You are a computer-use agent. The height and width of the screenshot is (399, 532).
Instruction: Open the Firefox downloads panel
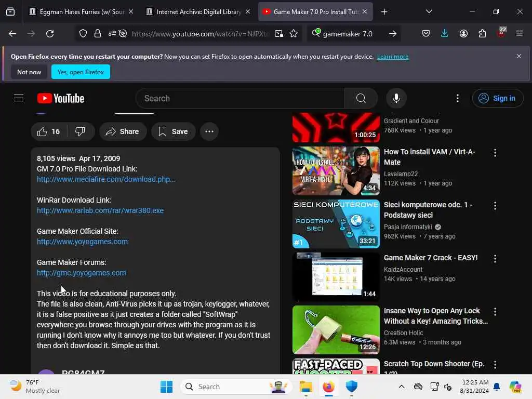coord(445,34)
